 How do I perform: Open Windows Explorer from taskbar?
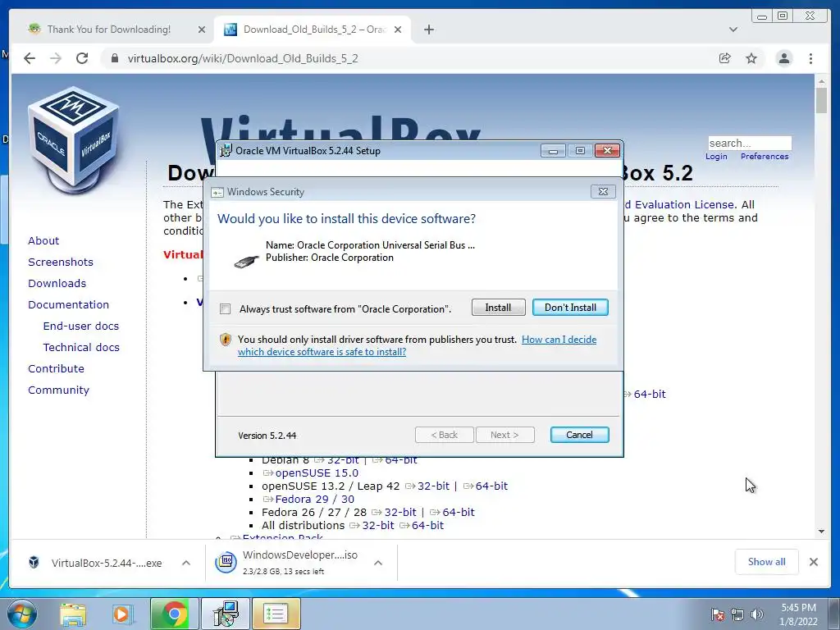(73, 614)
